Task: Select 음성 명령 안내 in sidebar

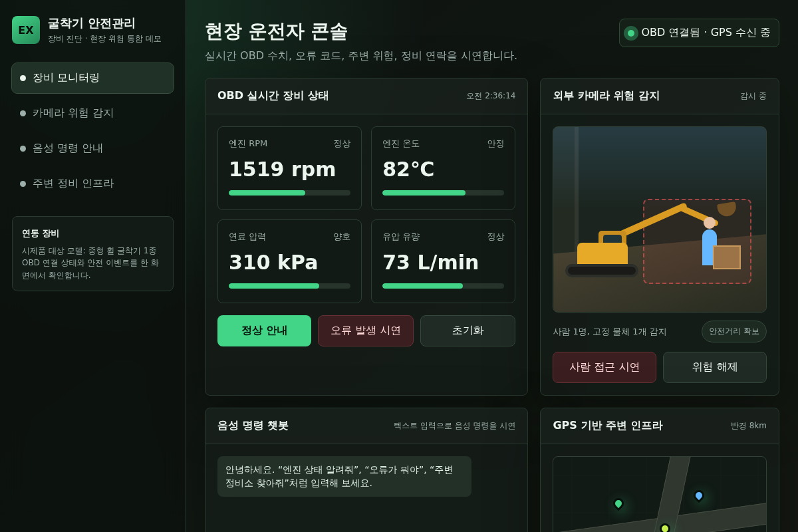Action: (92, 148)
